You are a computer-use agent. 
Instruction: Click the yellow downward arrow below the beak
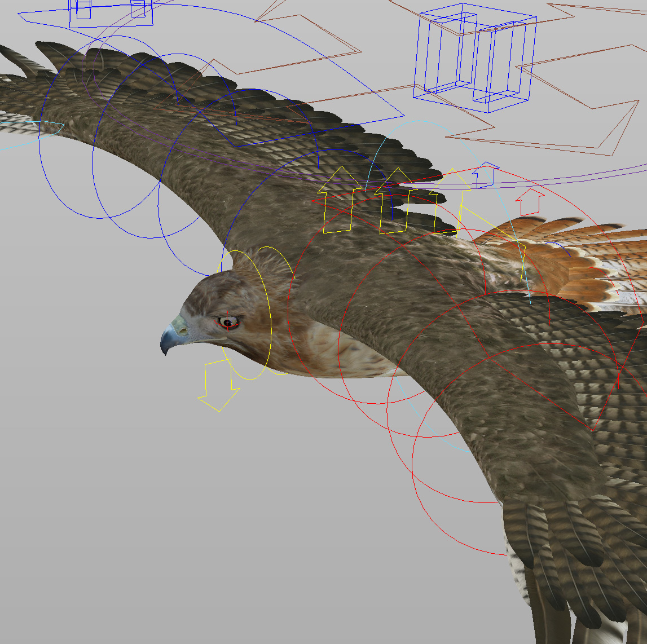tap(217, 389)
